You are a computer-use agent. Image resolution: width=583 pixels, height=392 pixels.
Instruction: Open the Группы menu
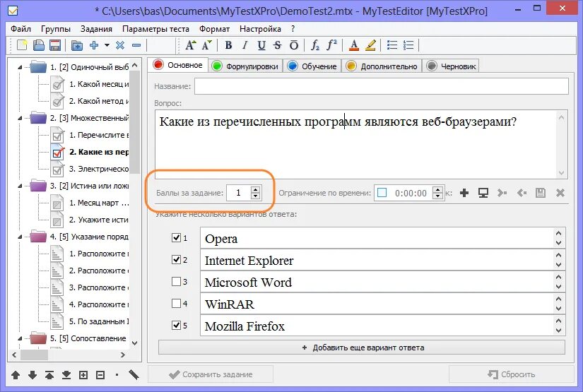pyautogui.click(x=56, y=29)
